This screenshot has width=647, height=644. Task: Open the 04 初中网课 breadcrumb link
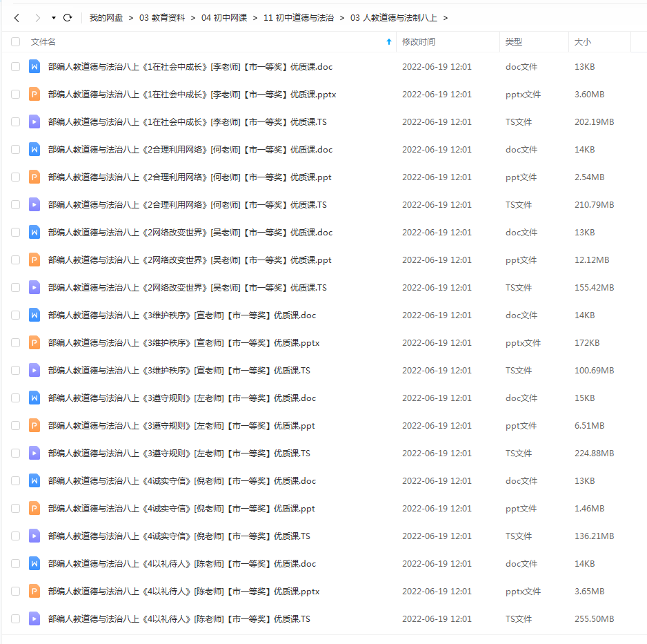click(x=224, y=18)
